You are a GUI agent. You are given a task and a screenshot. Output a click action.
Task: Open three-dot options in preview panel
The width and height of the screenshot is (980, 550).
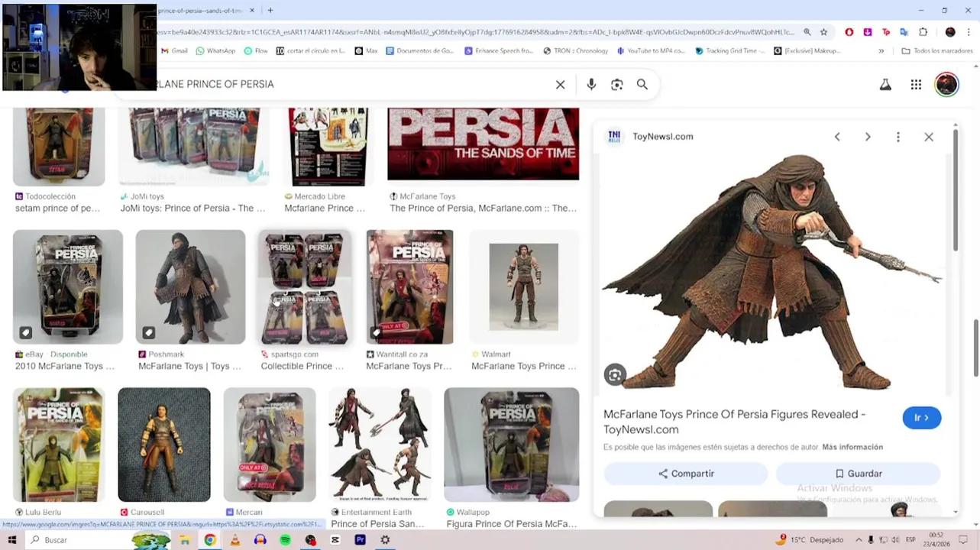898,137
